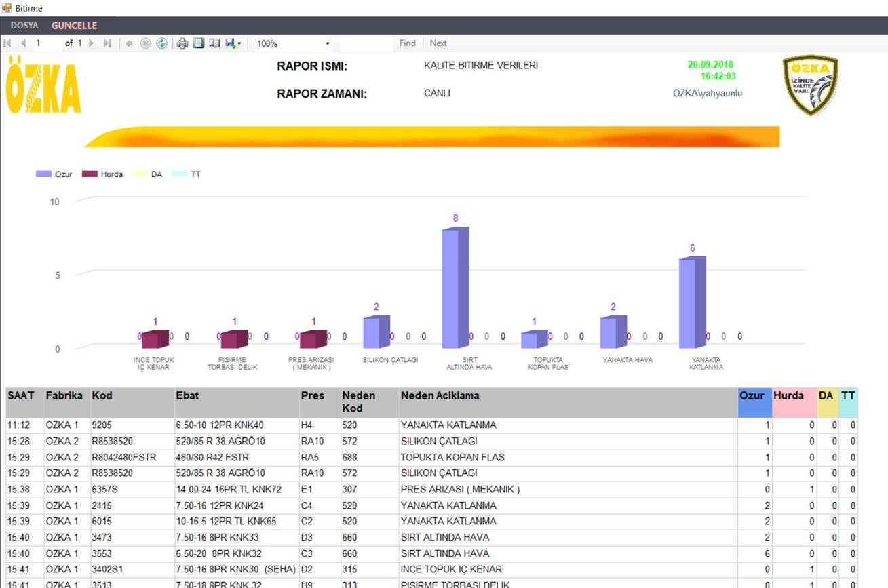Click the TT table column header
The image size is (888, 588).
[848, 402]
